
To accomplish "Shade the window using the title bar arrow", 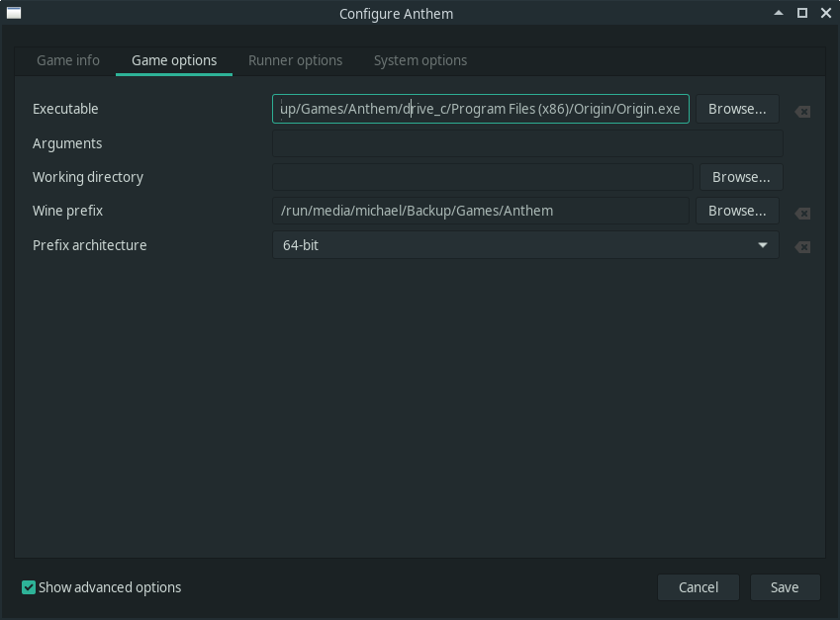I will 779,13.
